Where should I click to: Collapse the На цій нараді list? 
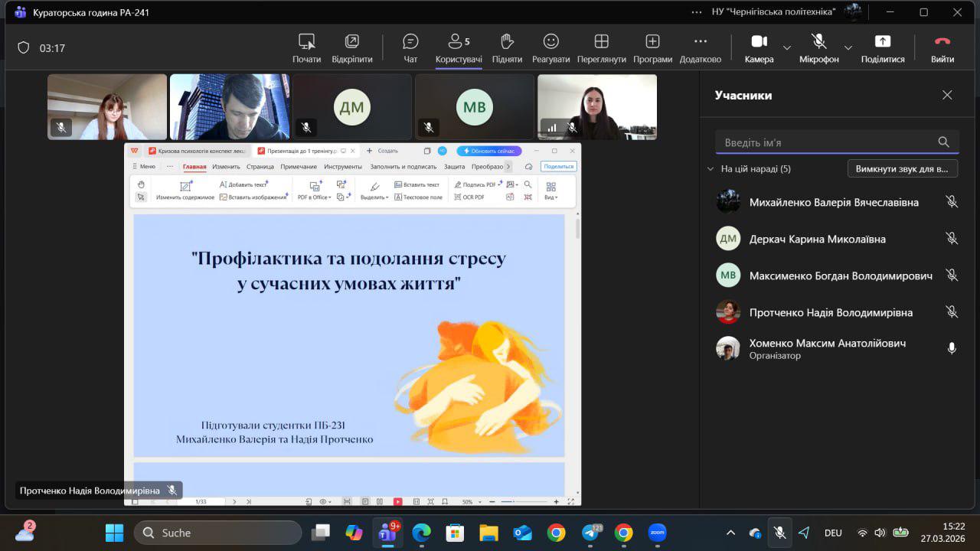(710, 169)
